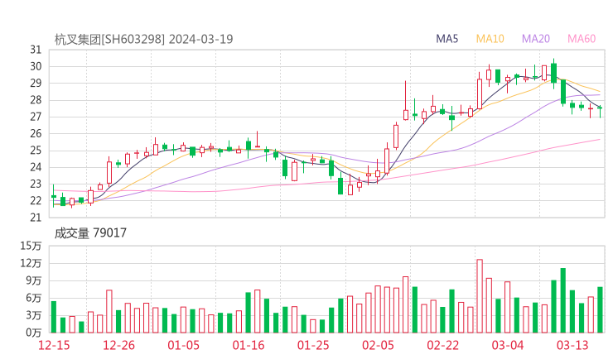
Task: Click the tallest green volume bar near 03-13
Action: click(x=563, y=300)
